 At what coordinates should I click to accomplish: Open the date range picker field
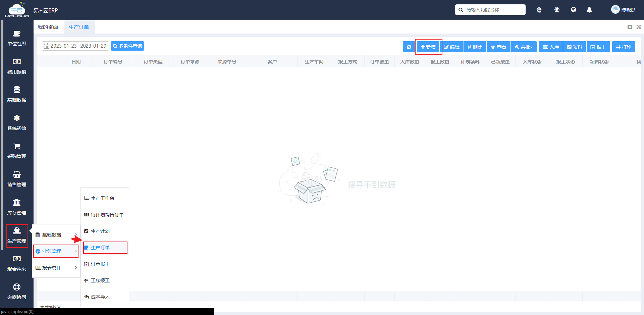pyautogui.click(x=75, y=46)
